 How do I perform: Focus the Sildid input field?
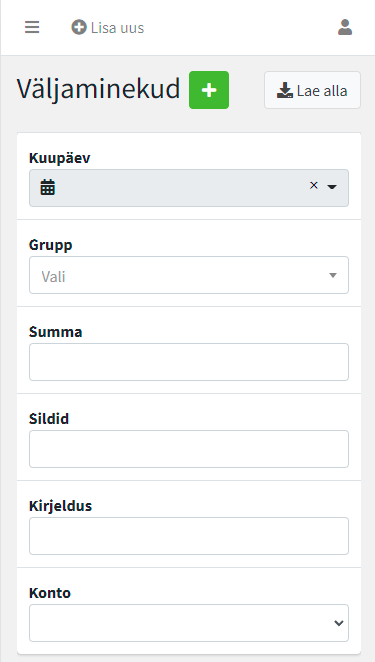click(x=189, y=449)
